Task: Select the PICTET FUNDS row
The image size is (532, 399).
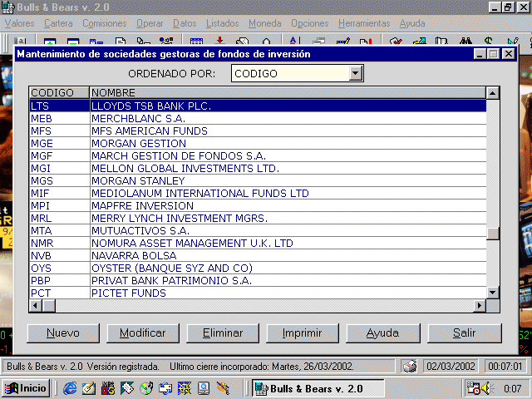Action: (x=258, y=293)
